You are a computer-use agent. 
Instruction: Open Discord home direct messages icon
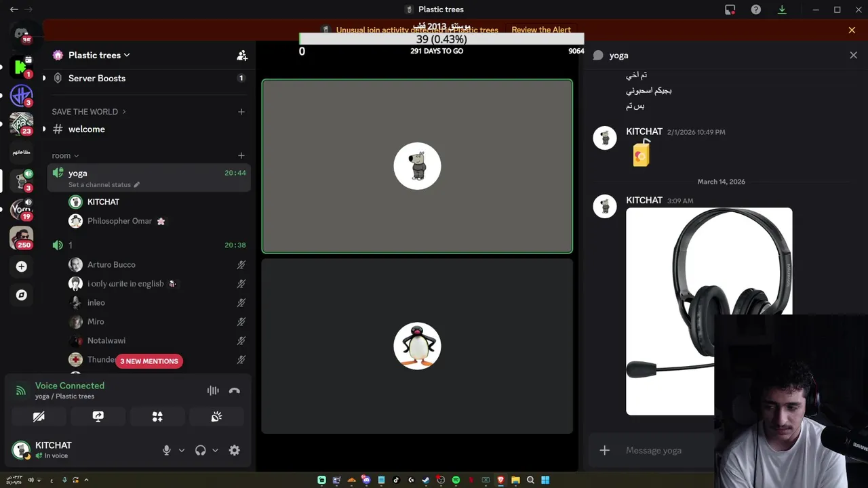(x=21, y=33)
